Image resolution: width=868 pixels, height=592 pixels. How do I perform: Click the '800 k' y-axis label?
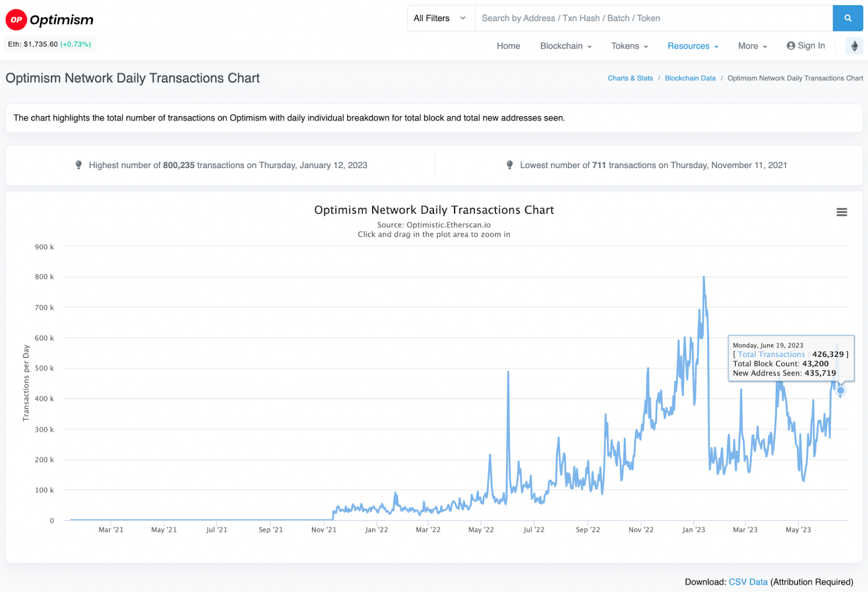44,277
